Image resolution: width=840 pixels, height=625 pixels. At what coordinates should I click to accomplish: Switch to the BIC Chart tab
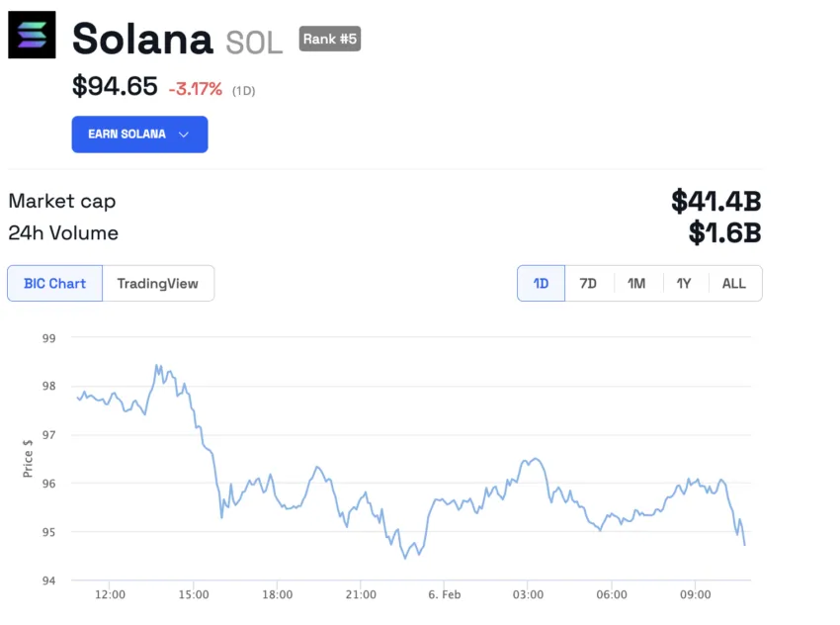coord(54,284)
